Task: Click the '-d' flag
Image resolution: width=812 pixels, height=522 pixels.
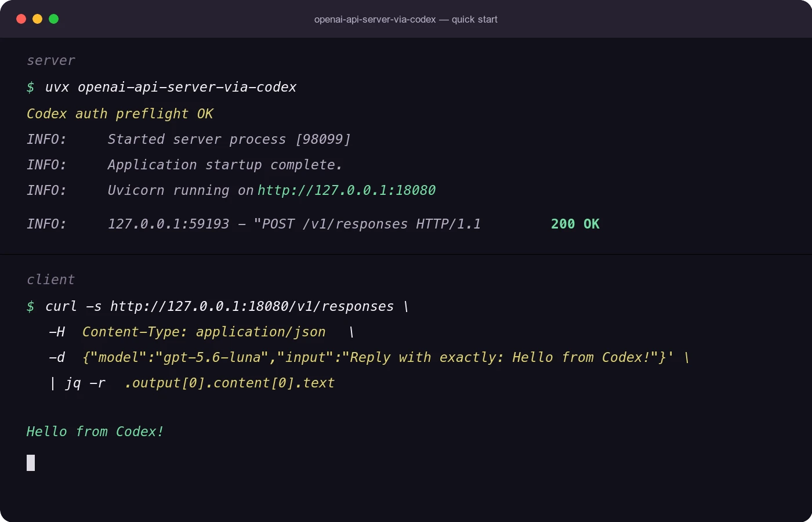Action: pos(57,357)
